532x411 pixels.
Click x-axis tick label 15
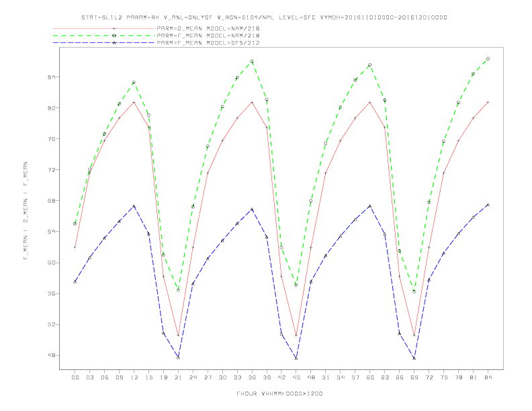[148, 377]
